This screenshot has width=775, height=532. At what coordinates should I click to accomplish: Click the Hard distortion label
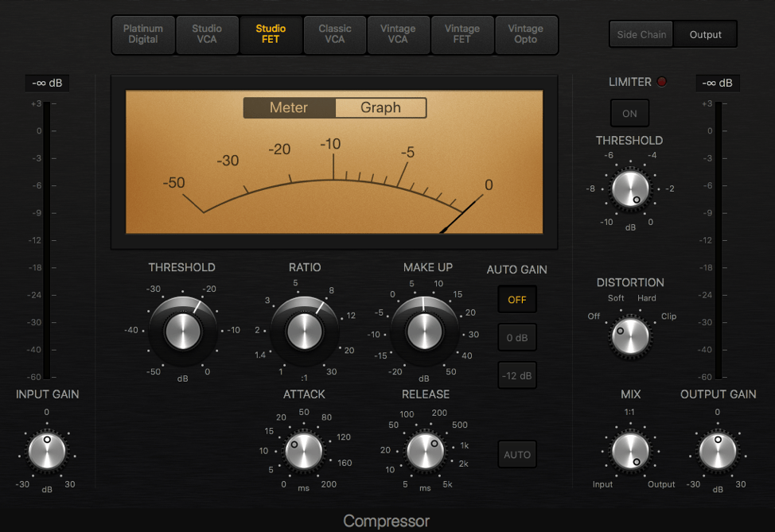coord(646,298)
